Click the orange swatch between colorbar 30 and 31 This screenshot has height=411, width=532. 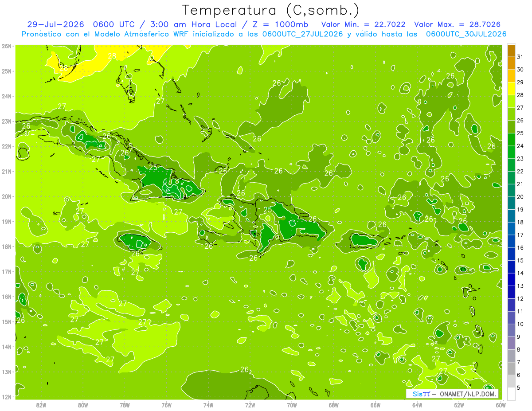click(511, 63)
